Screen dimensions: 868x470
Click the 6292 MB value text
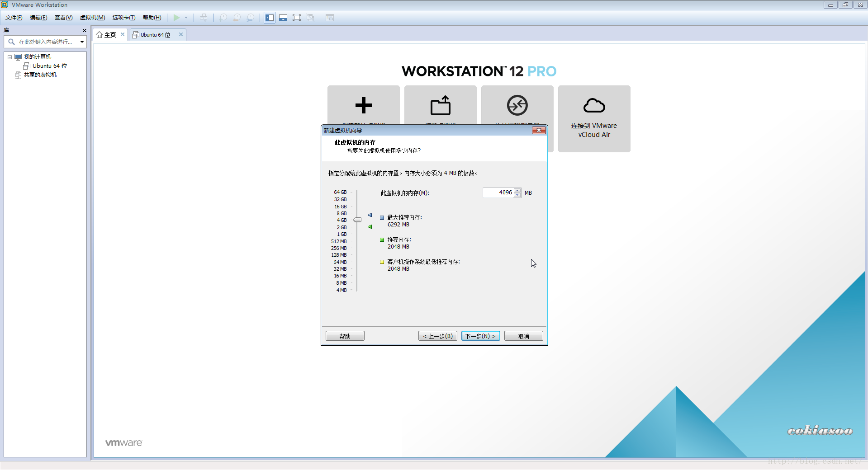point(398,225)
